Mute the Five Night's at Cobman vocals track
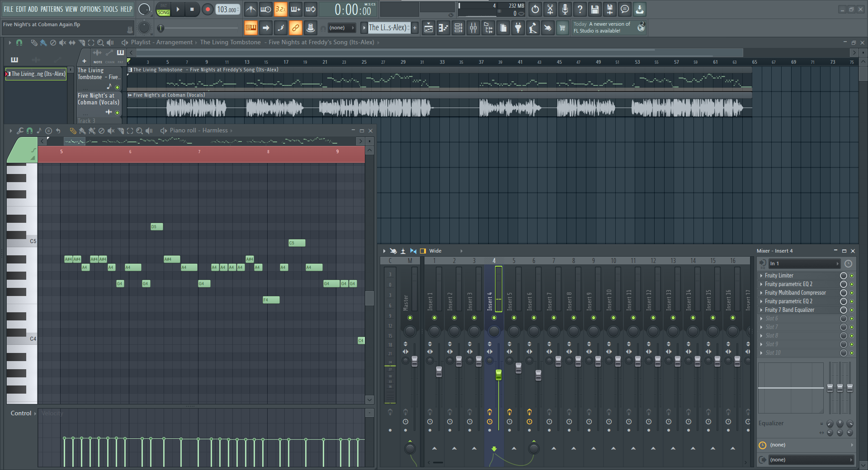The image size is (868, 470). click(118, 113)
